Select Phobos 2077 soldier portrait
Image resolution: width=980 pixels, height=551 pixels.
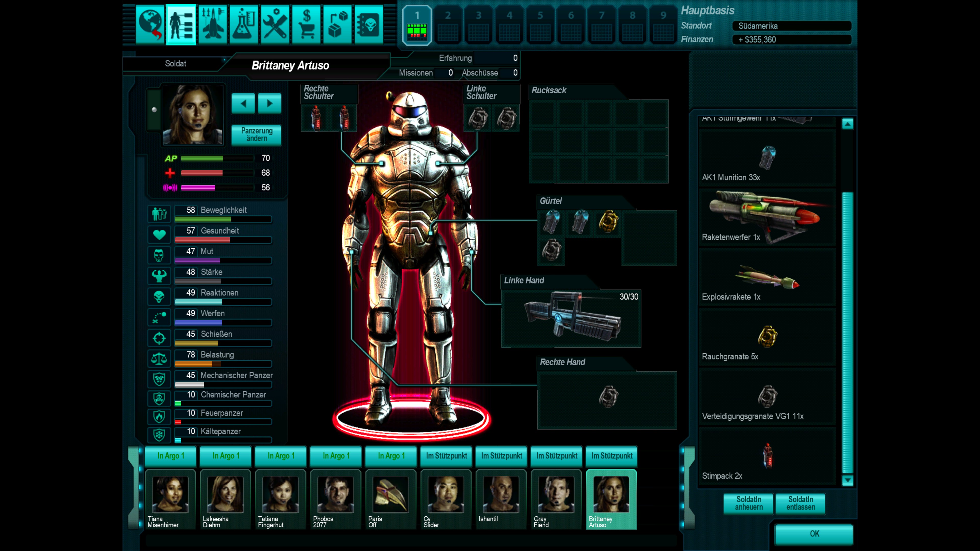click(336, 494)
